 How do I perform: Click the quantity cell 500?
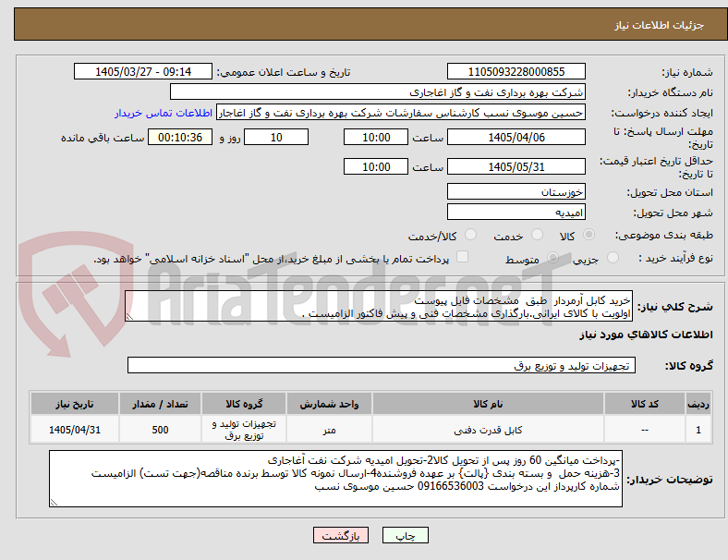160,430
